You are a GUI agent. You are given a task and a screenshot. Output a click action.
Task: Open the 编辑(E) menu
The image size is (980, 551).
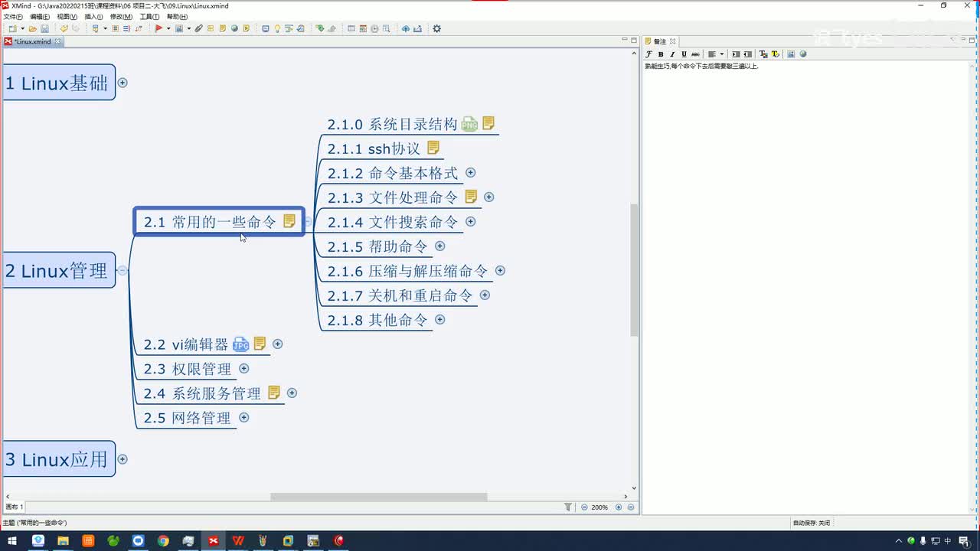tap(40, 16)
